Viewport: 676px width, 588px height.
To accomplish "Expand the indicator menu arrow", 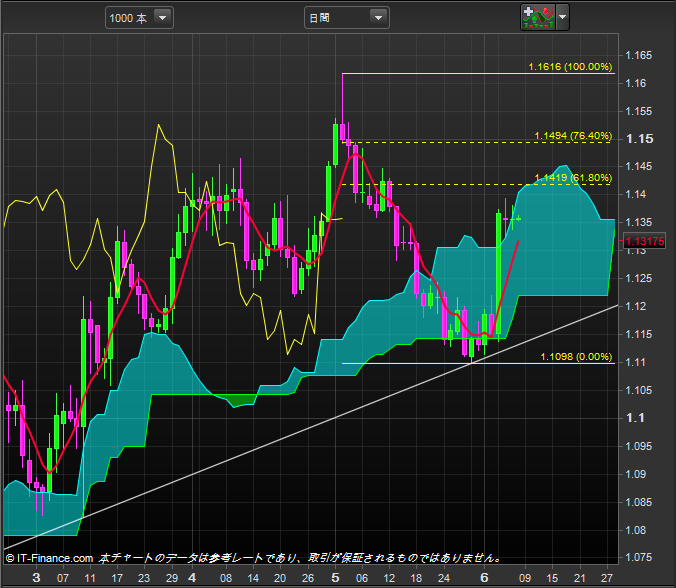I will click(x=563, y=17).
